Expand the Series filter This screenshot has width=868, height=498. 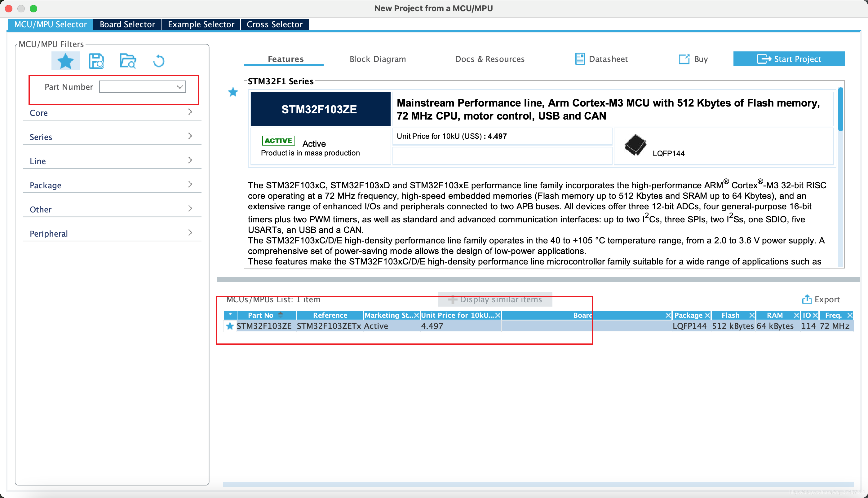112,137
